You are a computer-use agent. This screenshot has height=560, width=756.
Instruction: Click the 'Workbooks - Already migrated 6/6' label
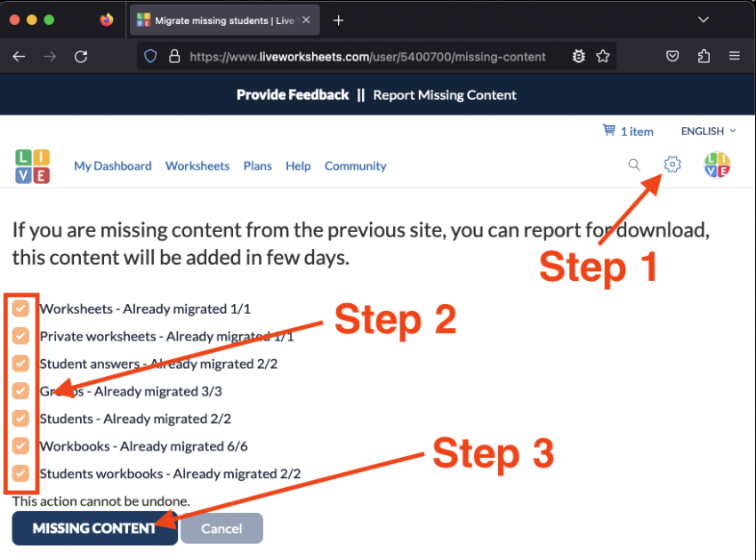(144, 446)
